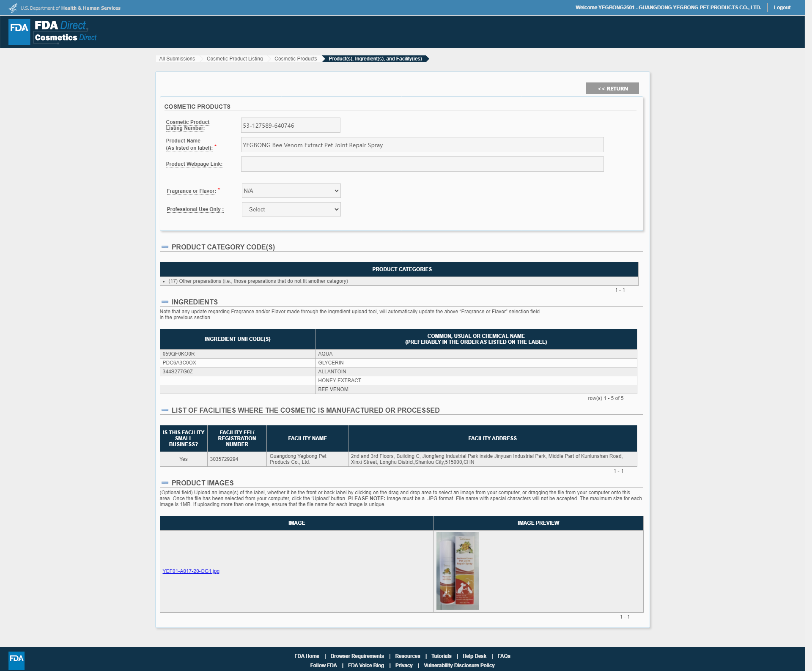The height and width of the screenshot is (671, 812).
Task: Click the Common, Usual or Chemical Name header
Action: (476, 339)
